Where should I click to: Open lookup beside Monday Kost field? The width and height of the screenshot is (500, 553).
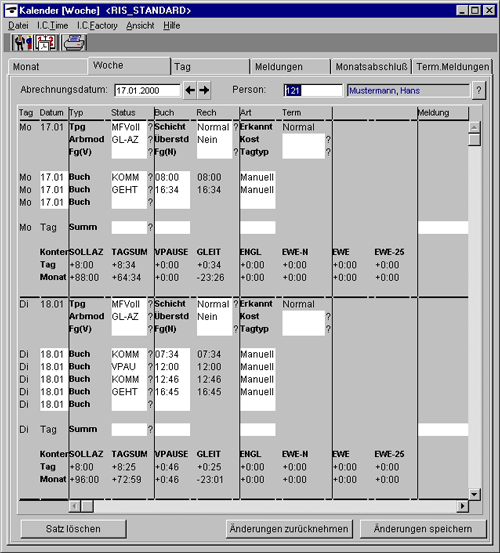328,140
